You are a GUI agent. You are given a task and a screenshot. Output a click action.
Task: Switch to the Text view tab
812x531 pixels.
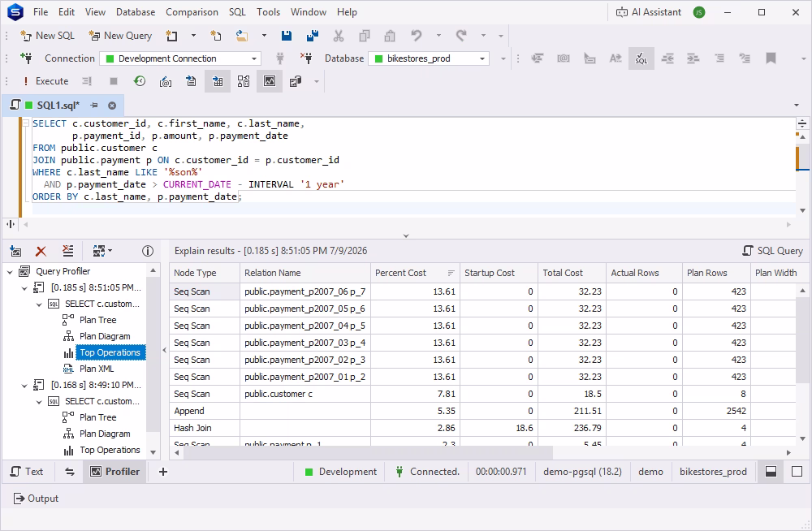pyautogui.click(x=27, y=472)
